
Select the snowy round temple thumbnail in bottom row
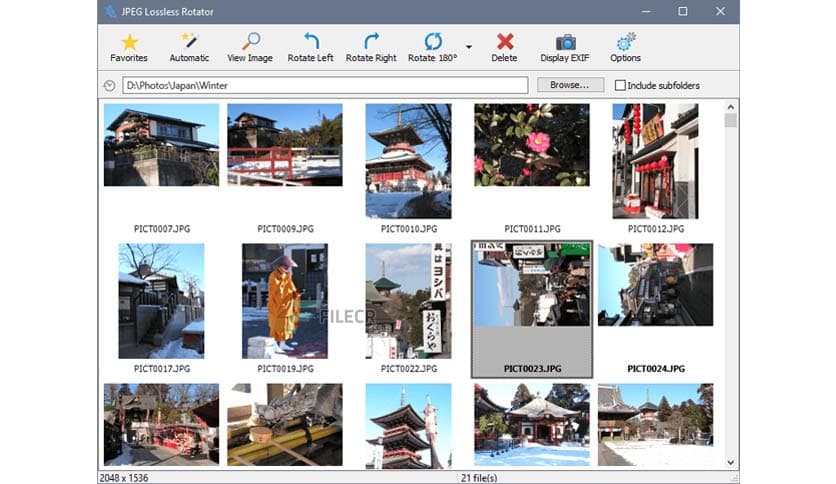[x=532, y=425]
